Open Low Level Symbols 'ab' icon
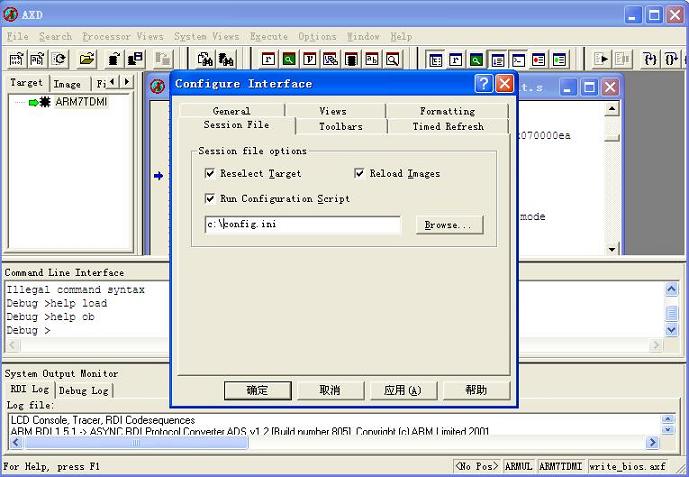Viewport: 689px width, 477px height. pos(372,59)
